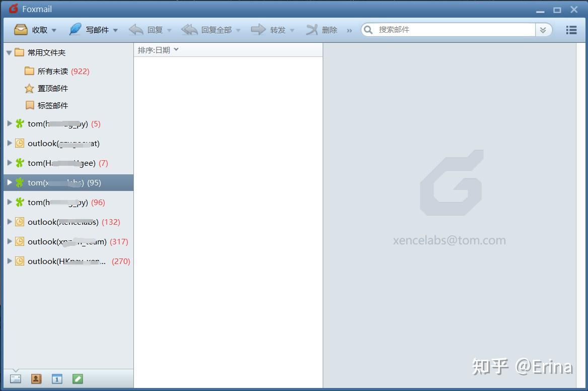This screenshot has width=588, height=391.
Task: Open the Foxmail address book icon
Action: (36, 378)
